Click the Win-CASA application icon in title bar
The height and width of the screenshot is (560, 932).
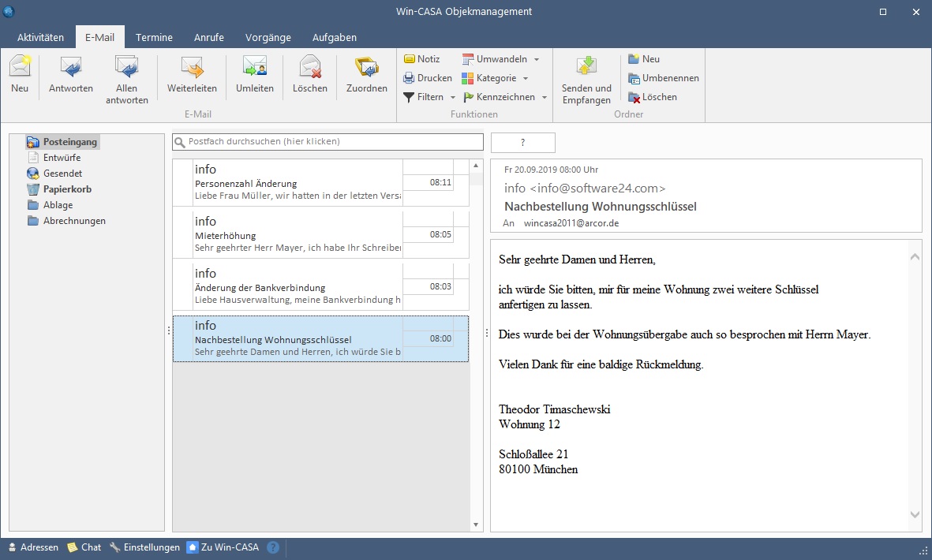coord(9,11)
